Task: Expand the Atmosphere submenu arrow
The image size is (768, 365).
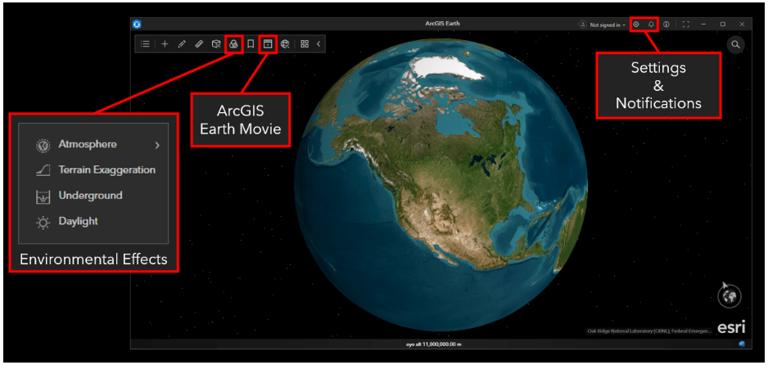Action: tap(157, 146)
